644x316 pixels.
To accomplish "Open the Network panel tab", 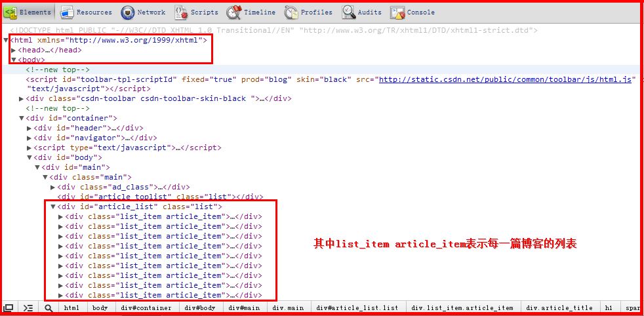I will (143, 12).
